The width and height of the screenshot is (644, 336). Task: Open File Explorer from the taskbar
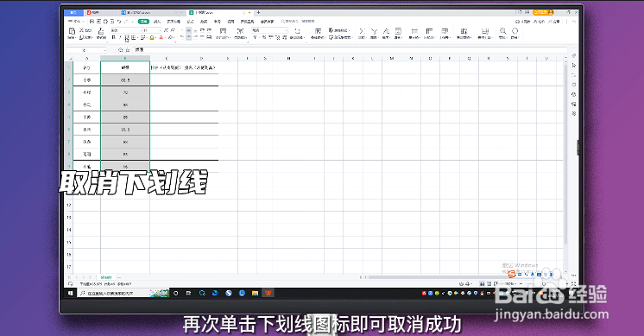click(255, 294)
